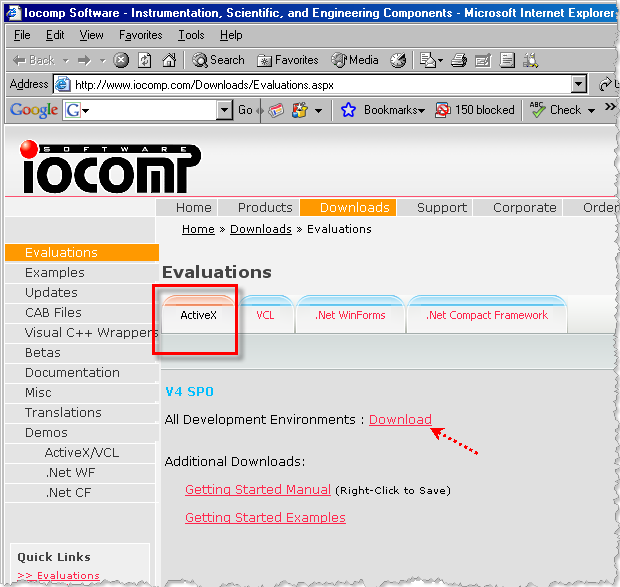Open the Favorites pane in toolbar
The width and height of the screenshot is (620, 587).
tap(287, 60)
